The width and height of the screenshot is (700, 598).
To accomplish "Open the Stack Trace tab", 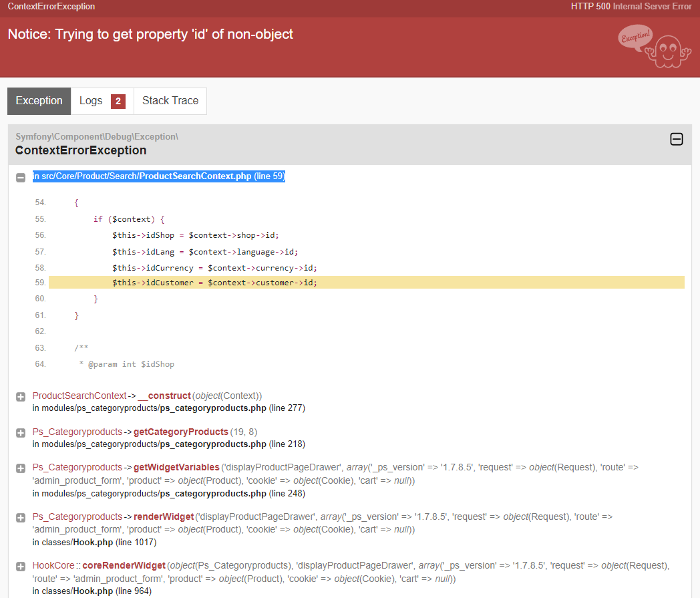I will point(170,101).
